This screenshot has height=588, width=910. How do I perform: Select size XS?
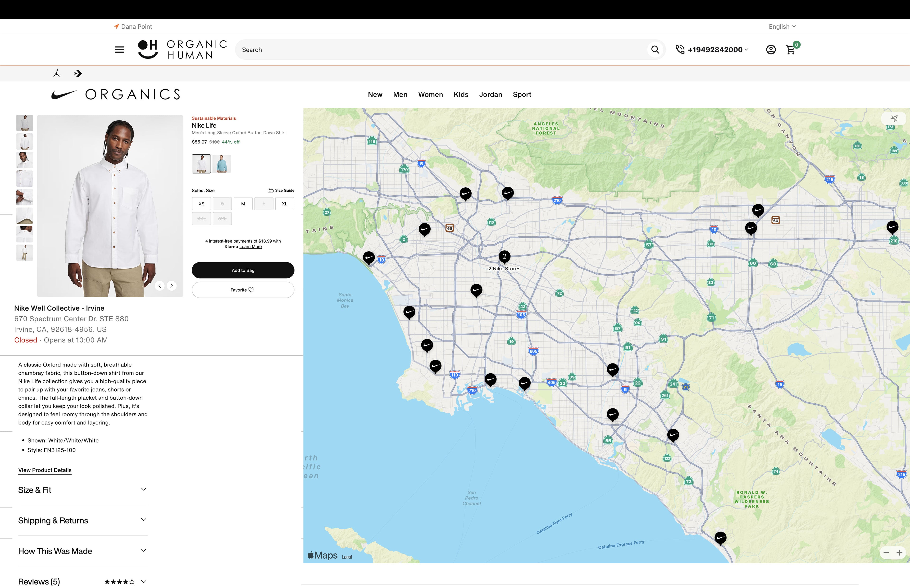[201, 204]
